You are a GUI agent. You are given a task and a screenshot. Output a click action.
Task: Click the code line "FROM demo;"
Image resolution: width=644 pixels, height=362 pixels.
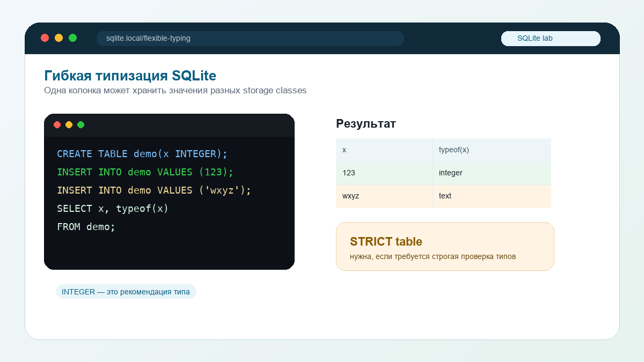(86, 227)
